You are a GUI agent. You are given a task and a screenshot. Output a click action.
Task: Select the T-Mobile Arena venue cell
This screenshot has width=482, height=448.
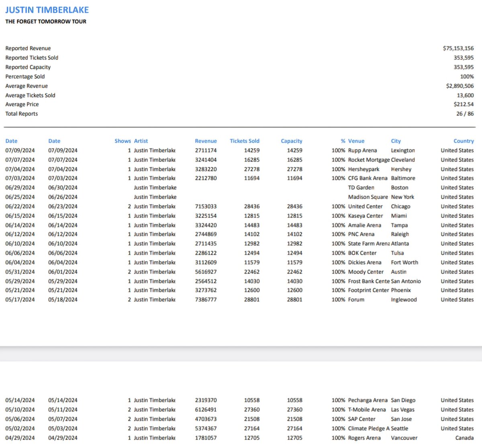[367, 410]
